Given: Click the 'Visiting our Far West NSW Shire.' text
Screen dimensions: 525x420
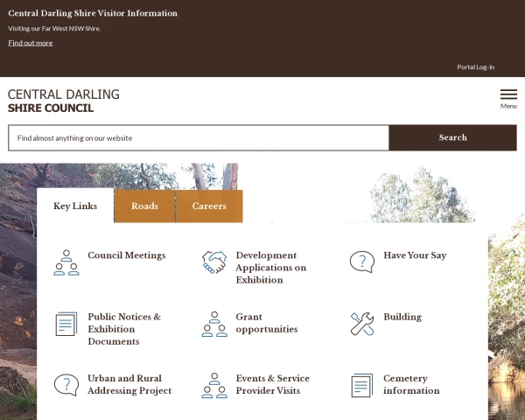Looking at the screenshot, I should (54, 29).
